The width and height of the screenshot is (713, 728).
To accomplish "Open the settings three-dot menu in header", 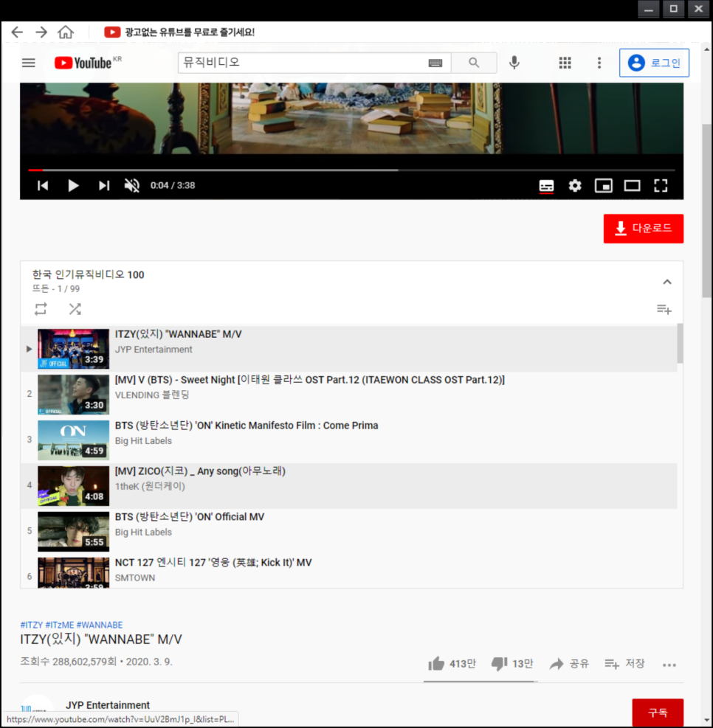I will 599,63.
